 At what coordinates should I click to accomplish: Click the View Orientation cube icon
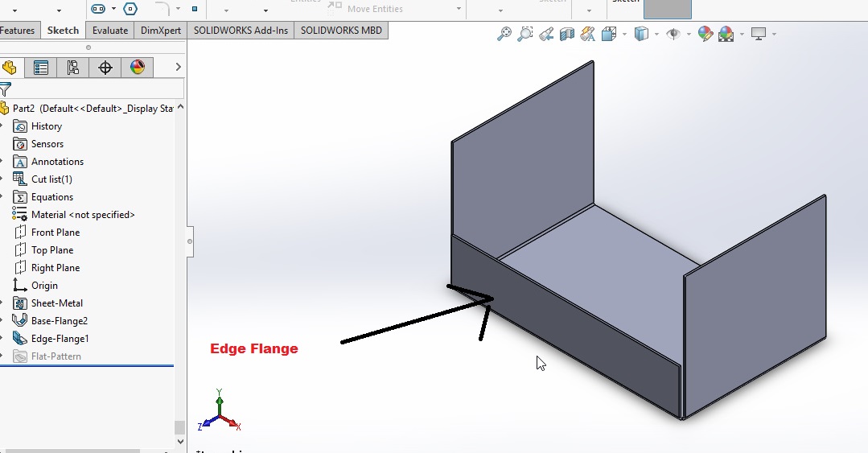pos(609,35)
